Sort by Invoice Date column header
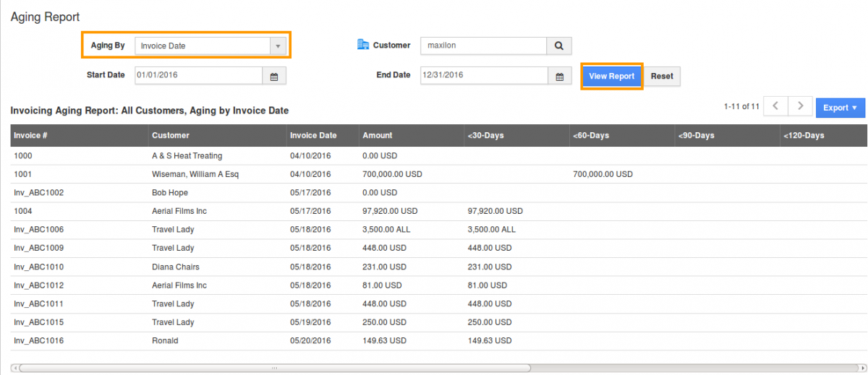Screen dimensions: 868x375 point(313,135)
